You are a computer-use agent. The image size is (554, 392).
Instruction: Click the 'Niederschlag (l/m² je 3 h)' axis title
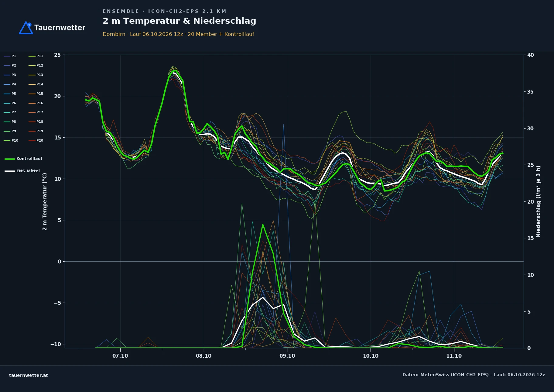point(538,201)
